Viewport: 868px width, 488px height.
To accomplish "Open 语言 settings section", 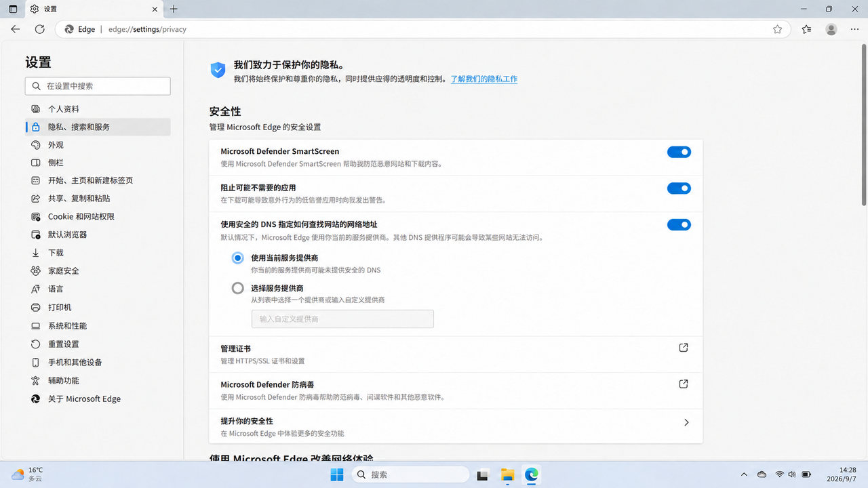I will (x=98, y=289).
